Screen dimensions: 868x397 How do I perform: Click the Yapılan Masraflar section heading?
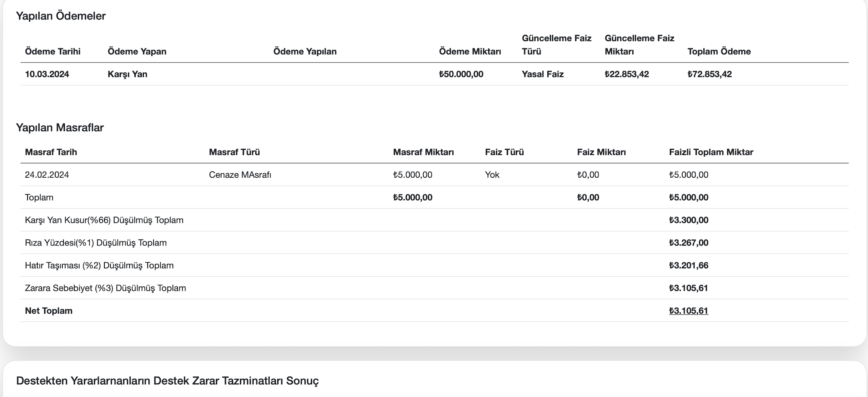pyautogui.click(x=60, y=128)
